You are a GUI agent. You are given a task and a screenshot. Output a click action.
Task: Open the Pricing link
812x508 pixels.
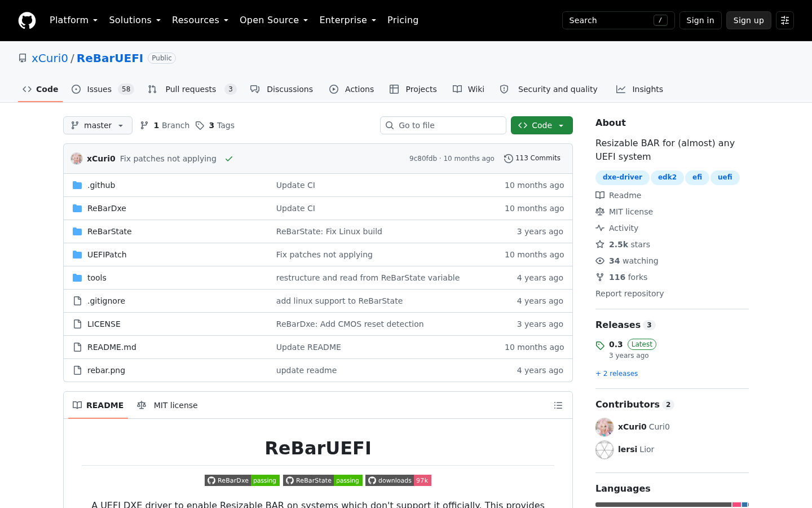403,20
